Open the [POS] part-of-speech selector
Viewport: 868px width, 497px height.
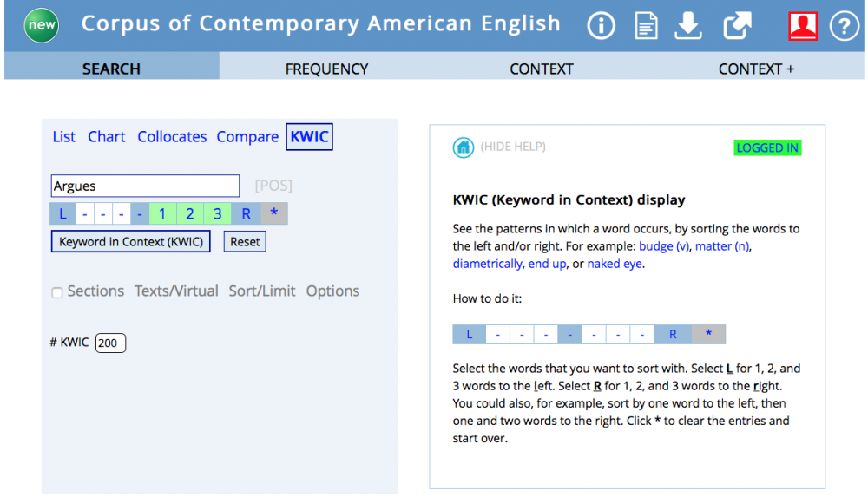tap(273, 186)
